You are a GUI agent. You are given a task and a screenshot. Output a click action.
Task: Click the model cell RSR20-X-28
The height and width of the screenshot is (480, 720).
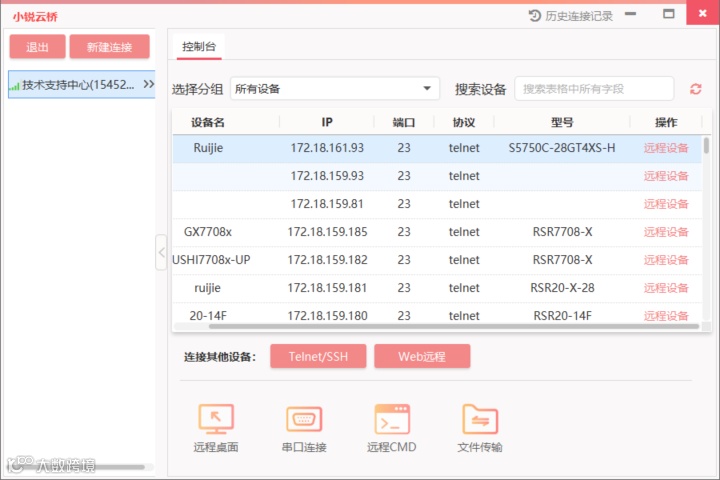[x=562, y=288]
